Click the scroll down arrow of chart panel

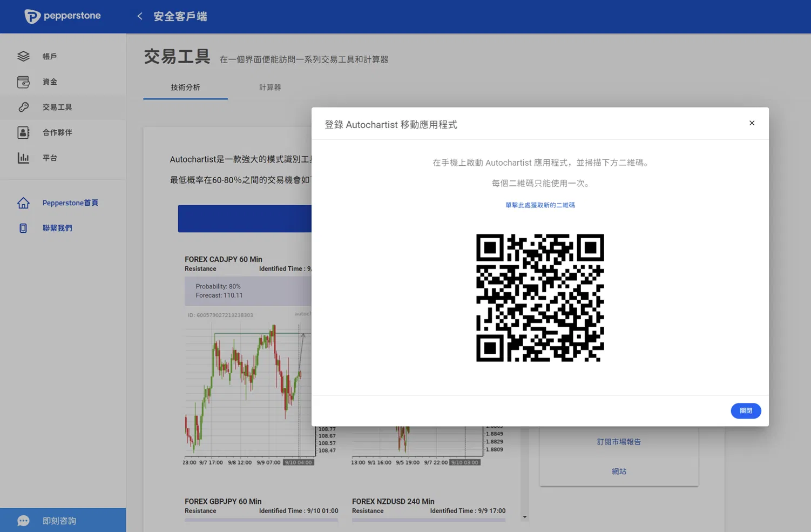pyautogui.click(x=524, y=517)
